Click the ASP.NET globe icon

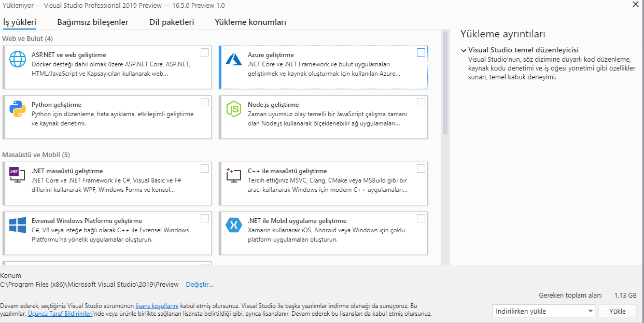[18, 60]
